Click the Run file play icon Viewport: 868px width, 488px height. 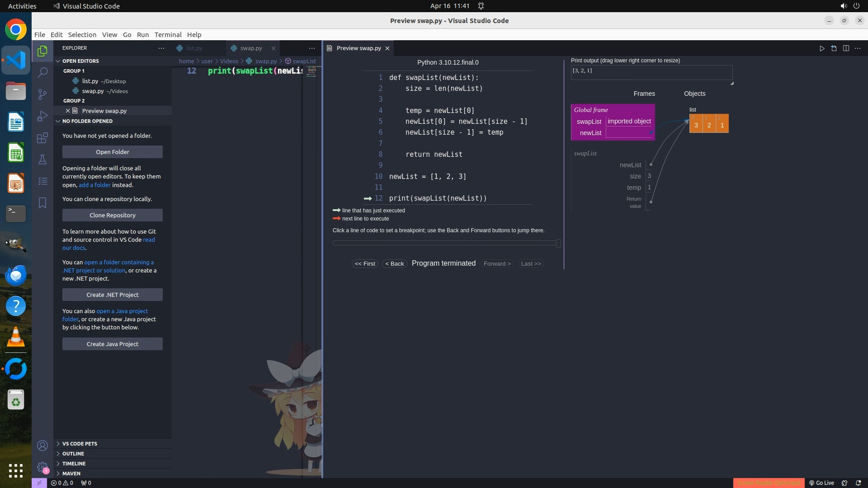click(x=822, y=48)
